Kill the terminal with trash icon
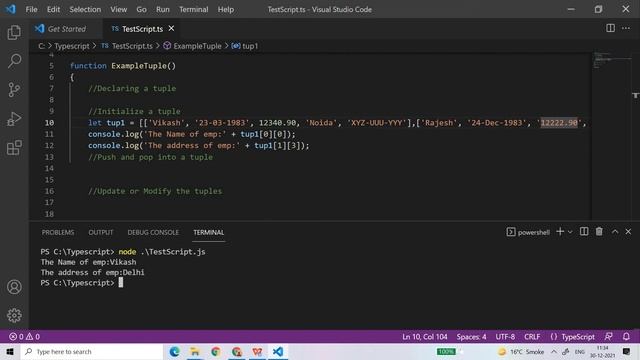The image size is (640, 360). coord(599,231)
